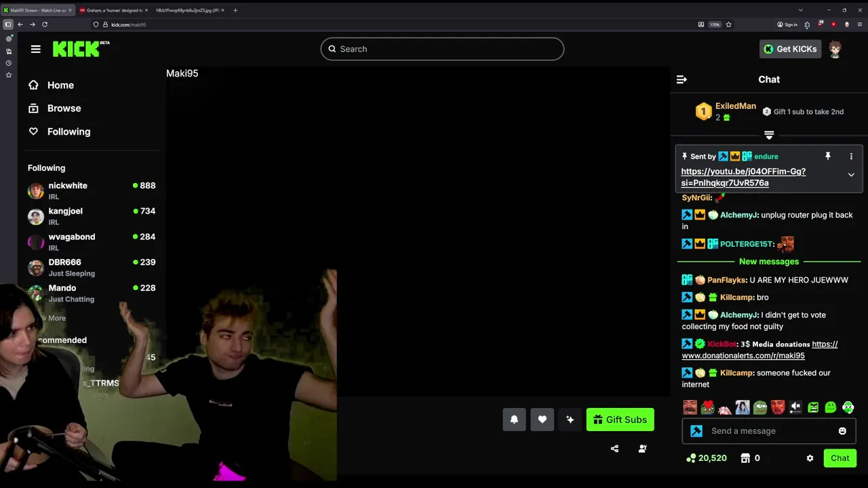Click the Gift 1 sub to take 2nd prompt

click(x=803, y=112)
